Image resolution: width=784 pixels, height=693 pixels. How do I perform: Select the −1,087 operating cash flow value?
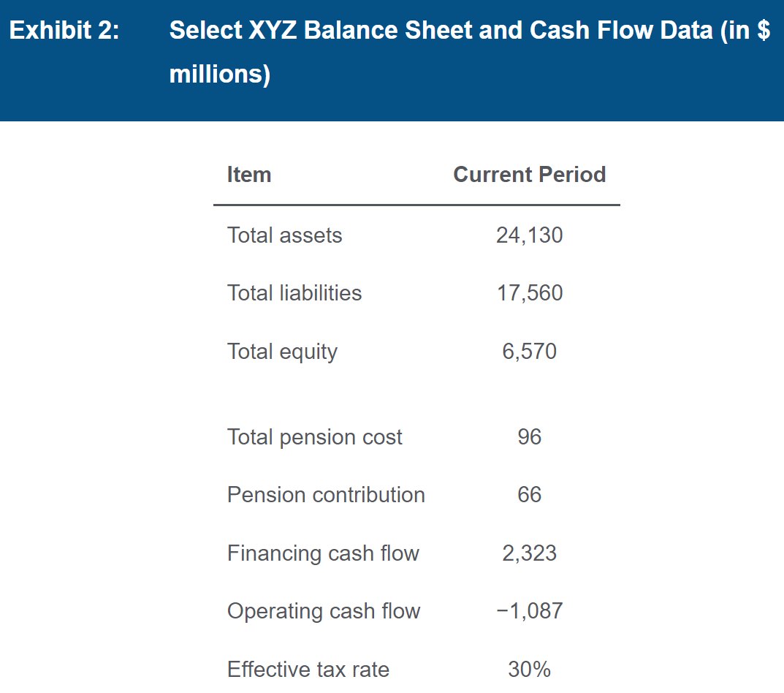529,611
